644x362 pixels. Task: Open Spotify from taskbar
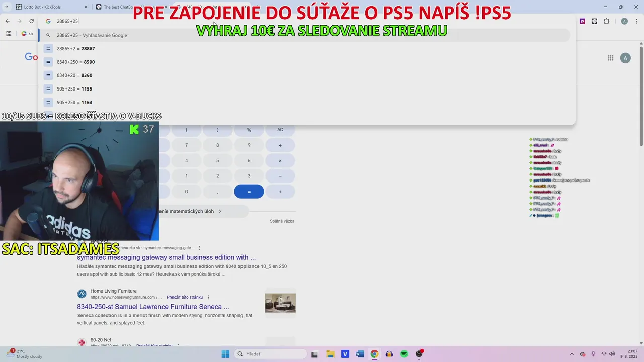click(404, 354)
